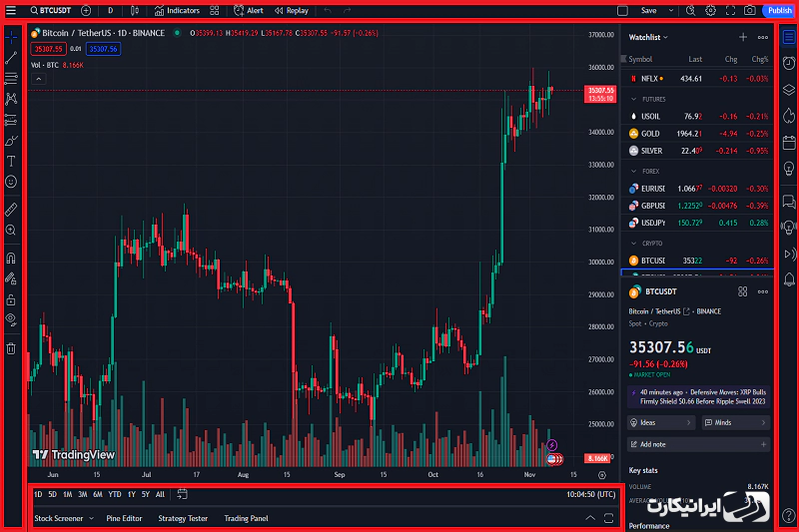The height and width of the screenshot is (532, 799).
Task: Open Ideas for BTCUSDT
Action: tap(661, 422)
